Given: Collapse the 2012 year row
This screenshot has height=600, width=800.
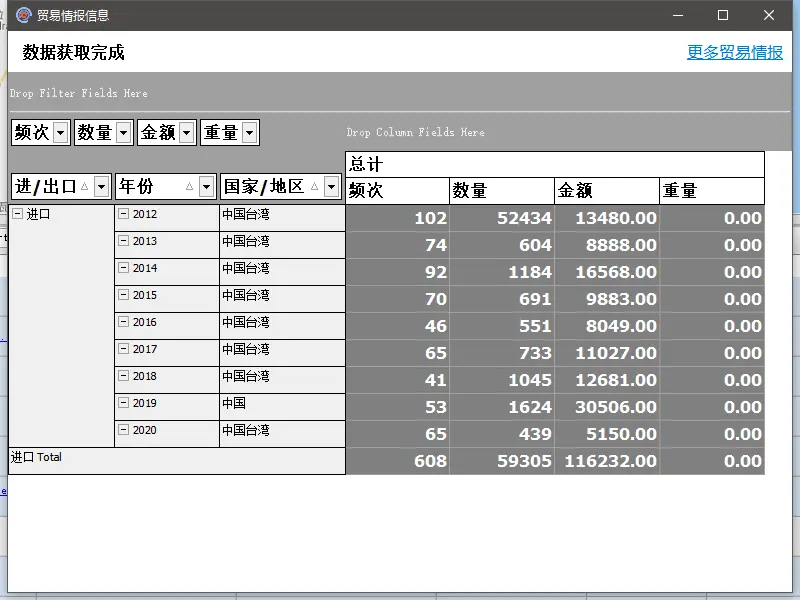Looking at the screenshot, I should coord(123,213).
